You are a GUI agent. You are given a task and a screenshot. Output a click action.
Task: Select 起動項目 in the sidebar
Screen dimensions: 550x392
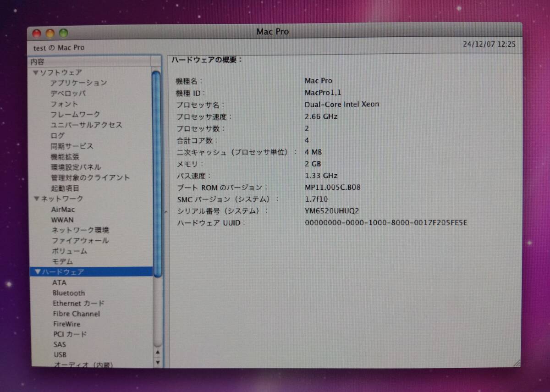point(65,188)
